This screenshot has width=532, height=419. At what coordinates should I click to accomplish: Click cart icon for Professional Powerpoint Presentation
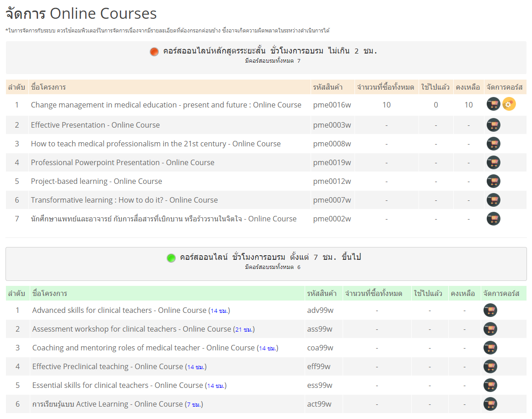click(x=493, y=162)
